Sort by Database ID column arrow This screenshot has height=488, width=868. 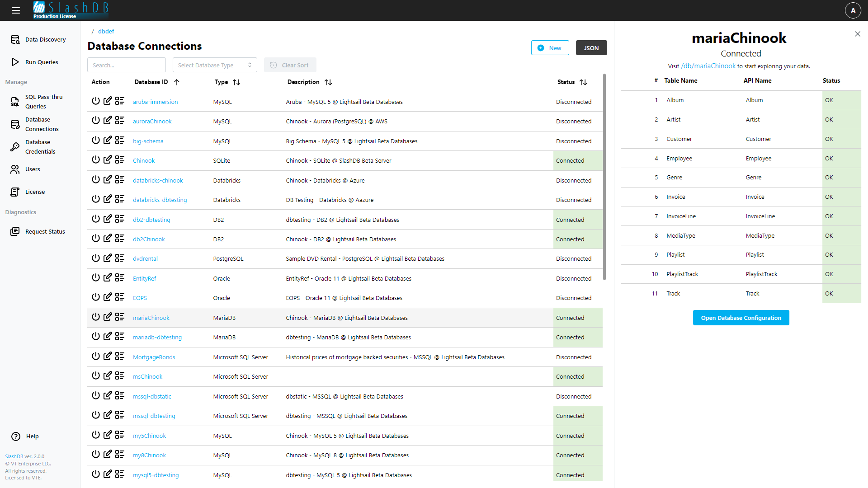(x=177, y=82)
